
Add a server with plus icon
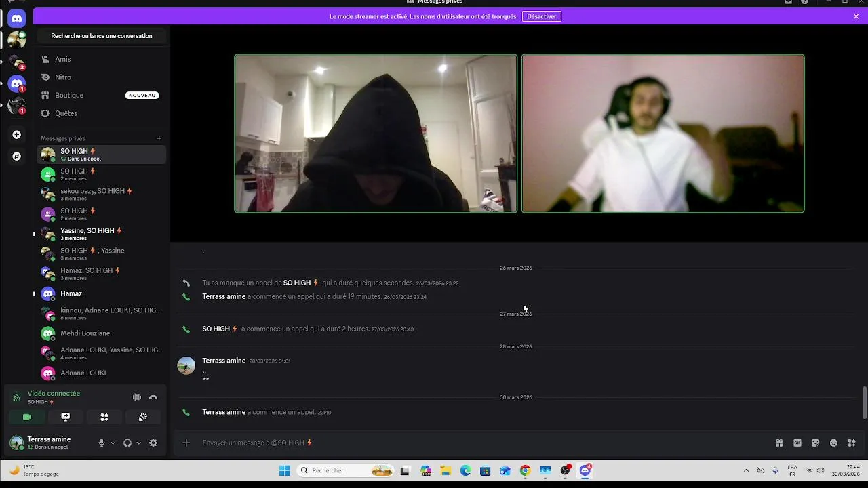tap(17, 135)
